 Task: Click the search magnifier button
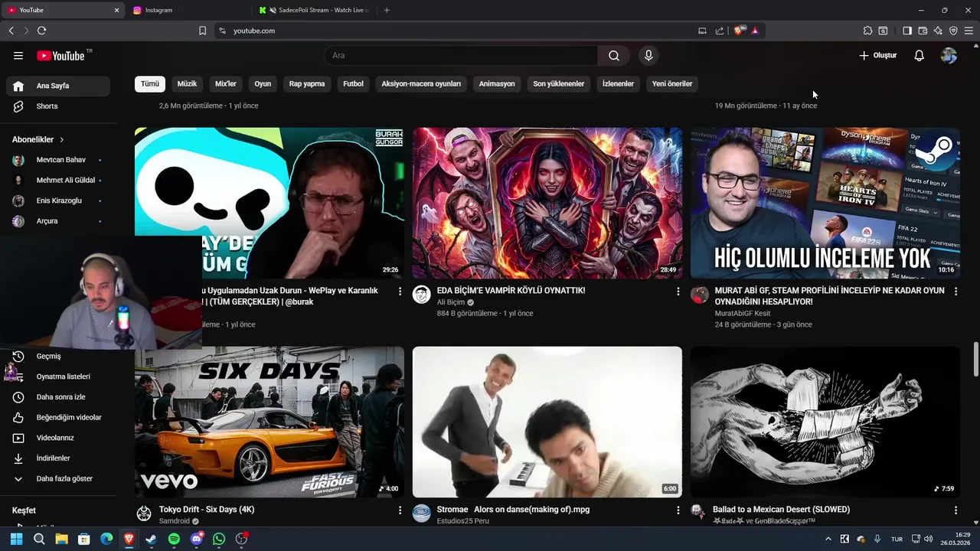point(614,55)
